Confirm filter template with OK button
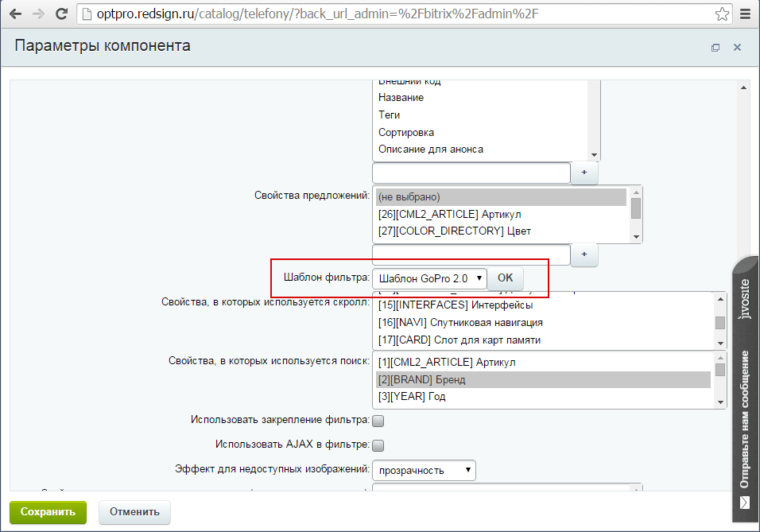Image resolution: width=760 pixels, height=532 pixels. pyautogui.click(x=506, y=278)
